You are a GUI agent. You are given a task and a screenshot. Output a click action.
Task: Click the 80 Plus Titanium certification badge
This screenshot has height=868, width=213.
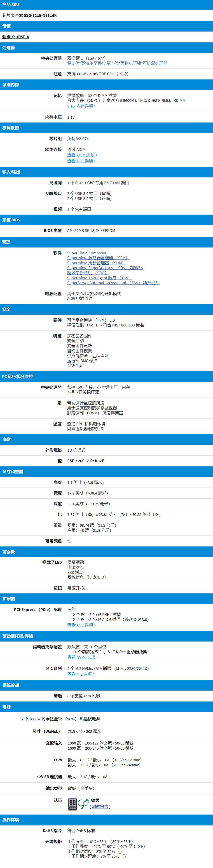72,804
